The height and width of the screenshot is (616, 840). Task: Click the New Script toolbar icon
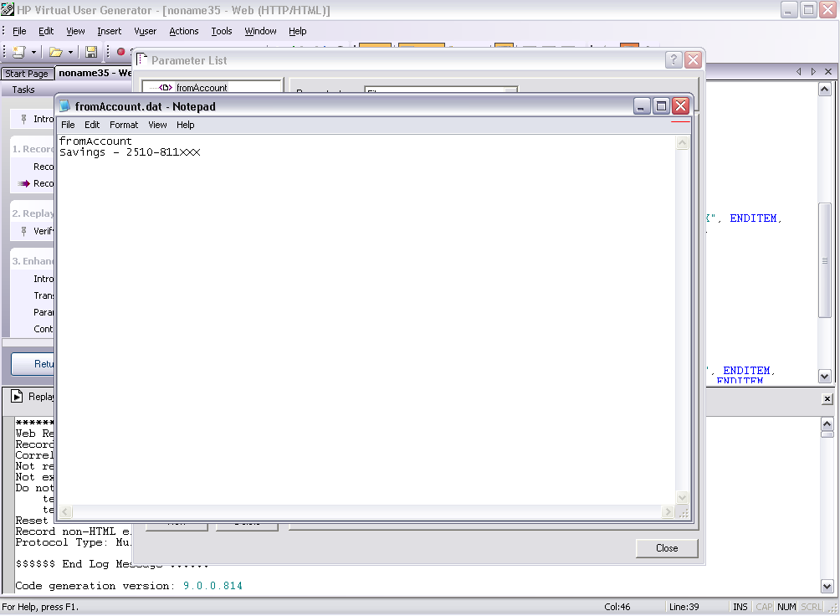click(x=19, y=52)
